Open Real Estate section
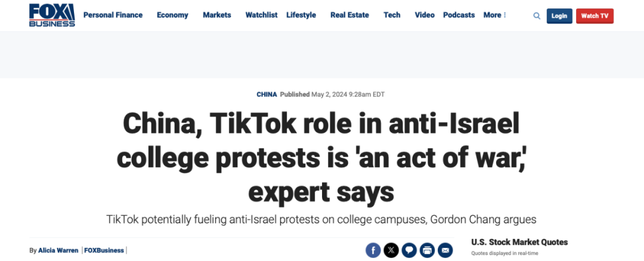The height and width of the screenshot is (261, 644). coord(349,15)
